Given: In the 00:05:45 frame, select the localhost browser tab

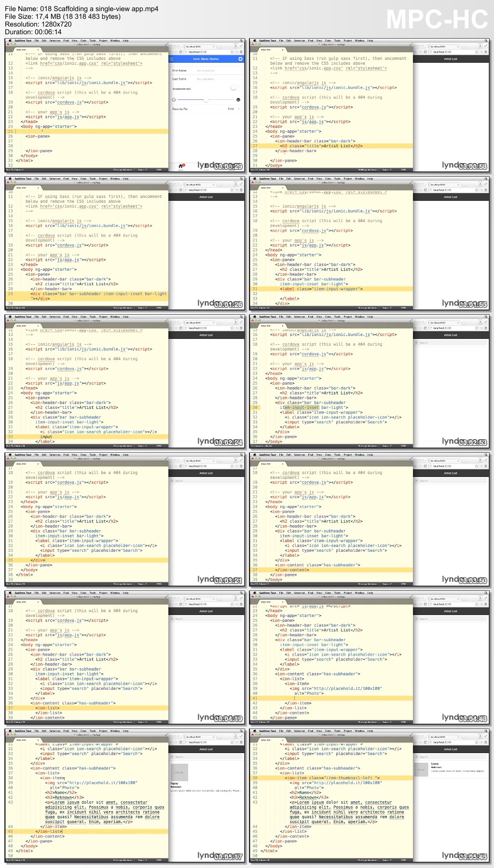Looking at the screenshot, I should (443, 737).
